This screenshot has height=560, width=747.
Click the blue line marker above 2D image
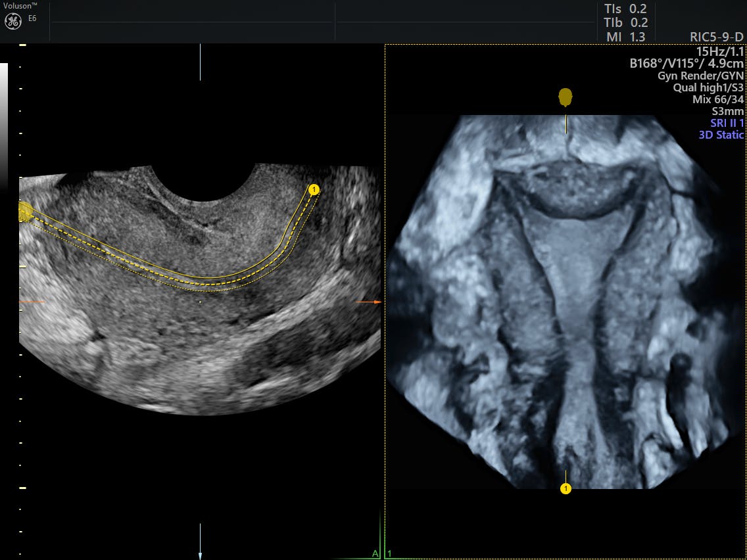coord(201,62)
